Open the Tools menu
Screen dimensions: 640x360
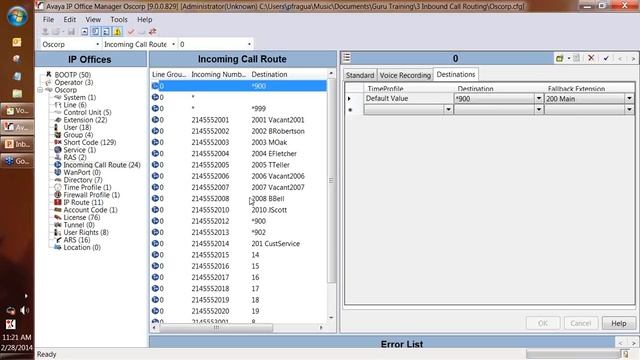coord(119,19)
